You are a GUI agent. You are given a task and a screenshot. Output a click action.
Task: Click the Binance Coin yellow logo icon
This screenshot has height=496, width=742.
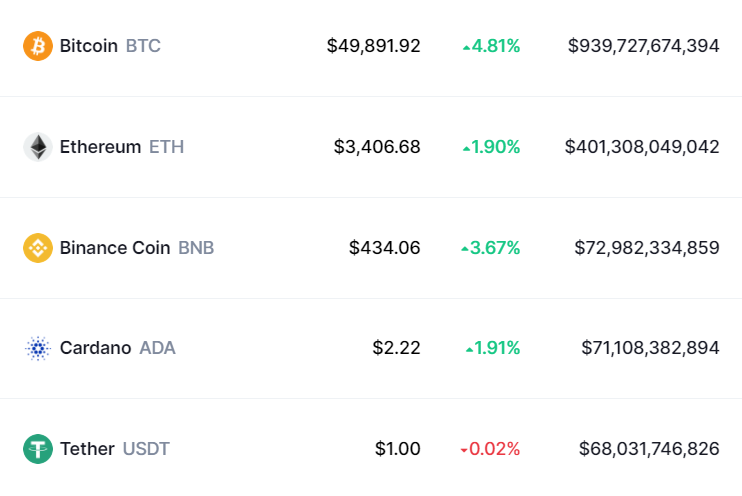point(38,248)
